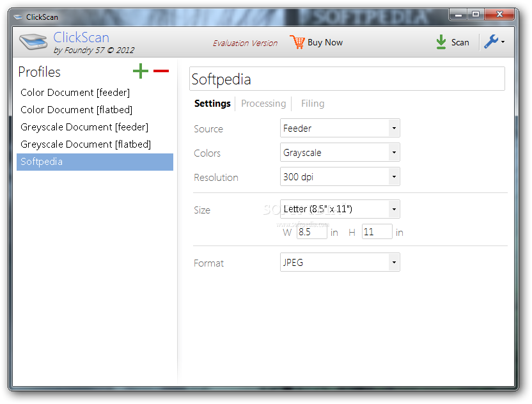Open the Format dropdown showing JPEG
532x404 pixels.
tap(340, 262)
